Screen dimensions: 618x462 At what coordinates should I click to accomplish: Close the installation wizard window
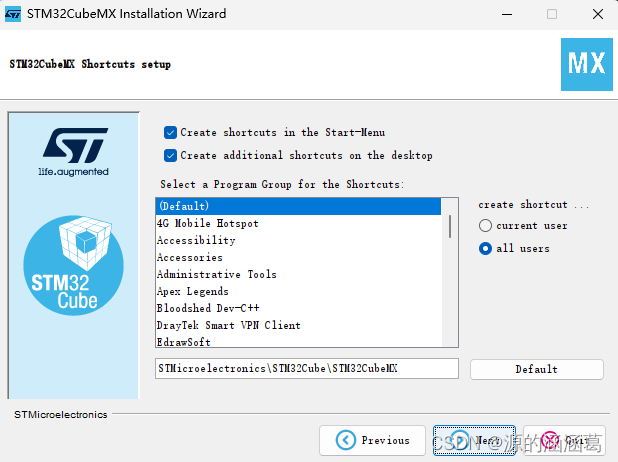pyautogui.click(x=598, y=14)
